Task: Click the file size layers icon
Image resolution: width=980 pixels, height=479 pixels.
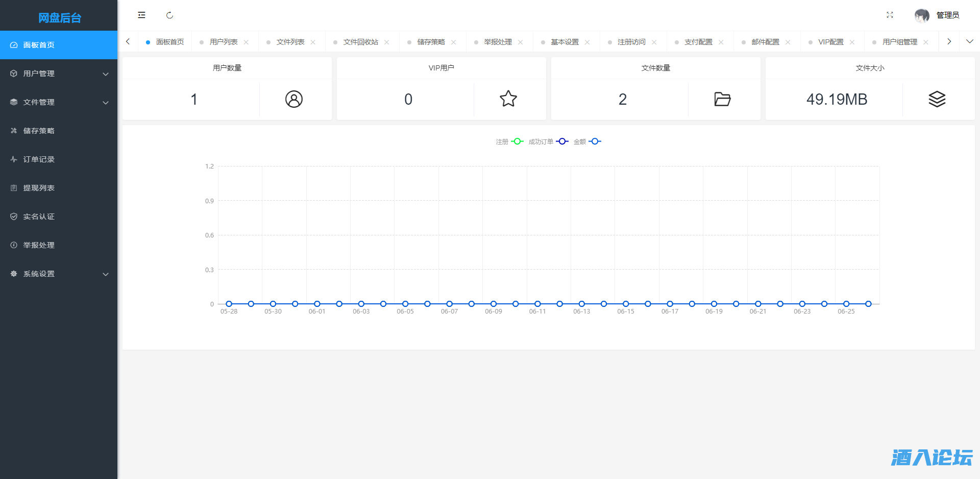Action: click(x=937, y=99)
